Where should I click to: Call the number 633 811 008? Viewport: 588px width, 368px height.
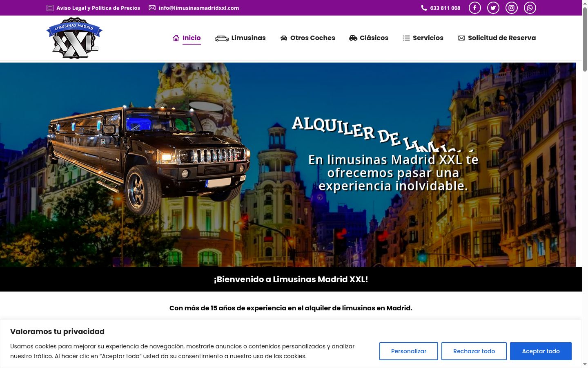445,8
